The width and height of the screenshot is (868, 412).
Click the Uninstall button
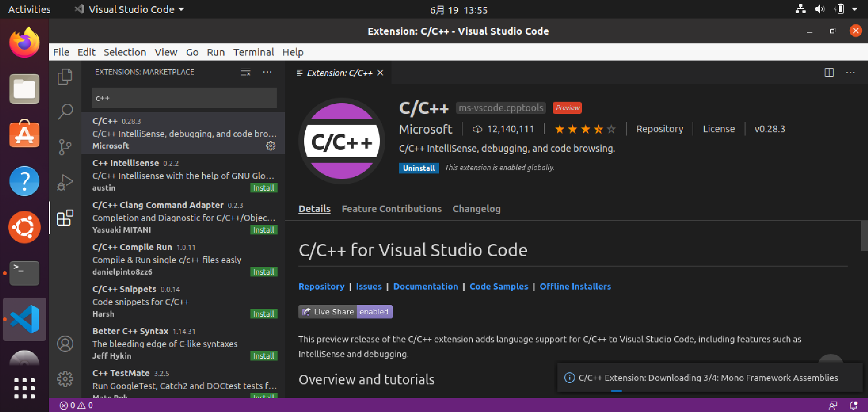[419, 168]
